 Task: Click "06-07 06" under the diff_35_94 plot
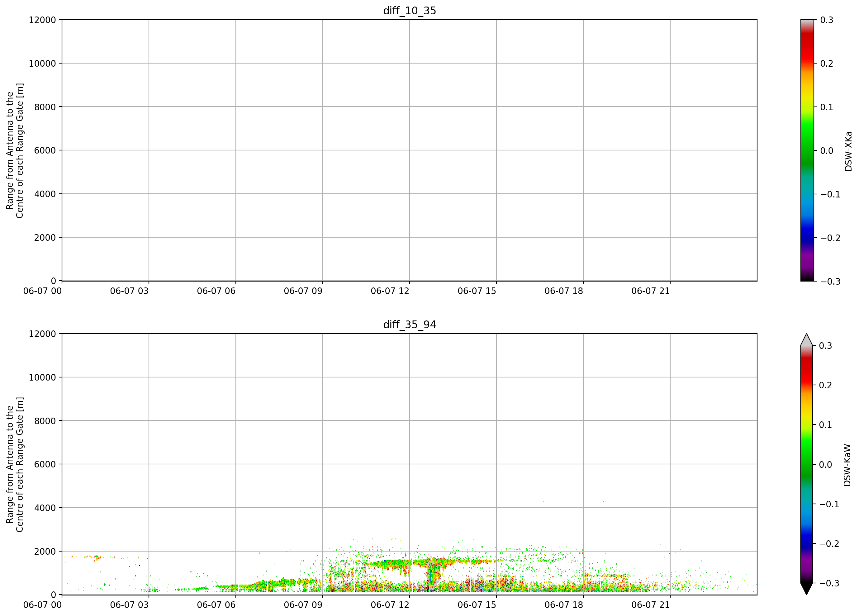(x=216, y=605)
